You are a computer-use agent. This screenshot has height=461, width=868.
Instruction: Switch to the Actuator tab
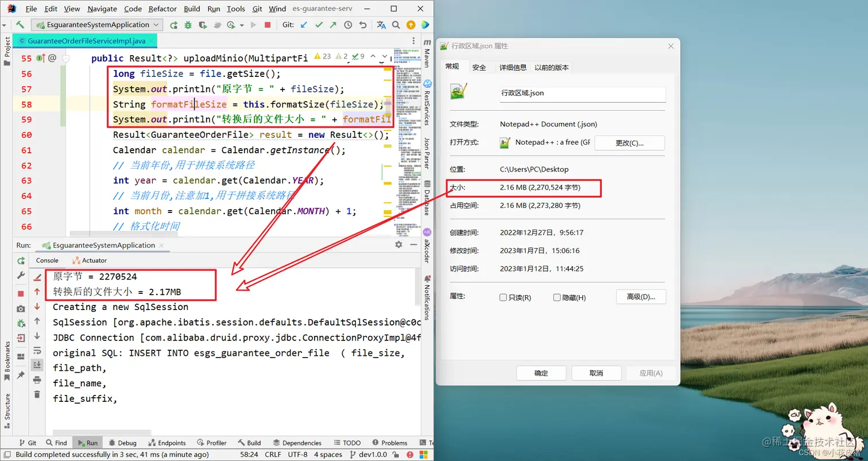pos(90,260)
